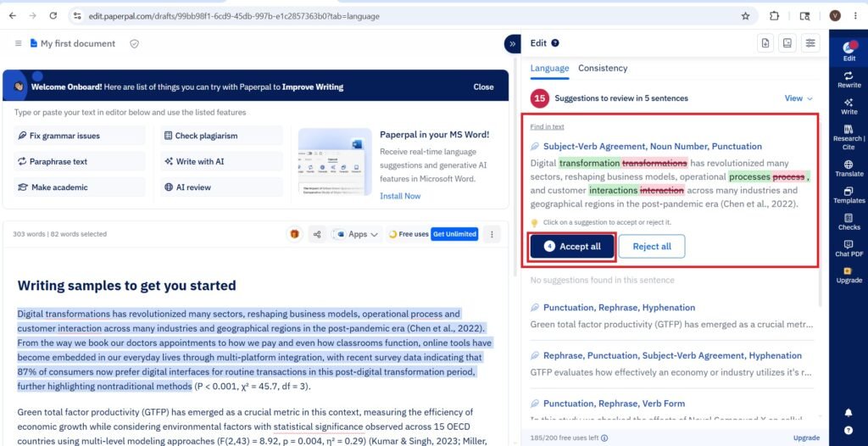Click Check plagiarism option
Screen dimensions: 868x446
pos(221,136)
